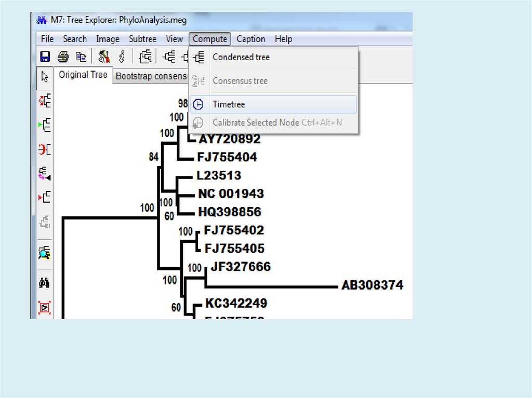
Task: Select the arrow pointer tool
Action: [x=45, y=77]
